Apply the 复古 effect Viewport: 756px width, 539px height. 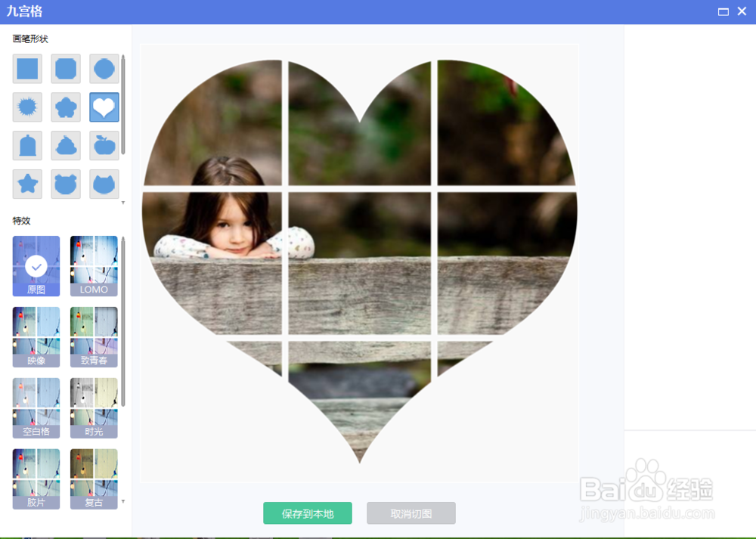coord(94,479)
